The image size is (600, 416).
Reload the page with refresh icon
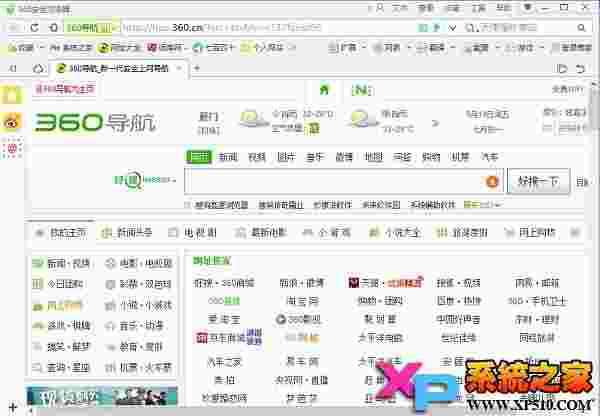[34, 28]
